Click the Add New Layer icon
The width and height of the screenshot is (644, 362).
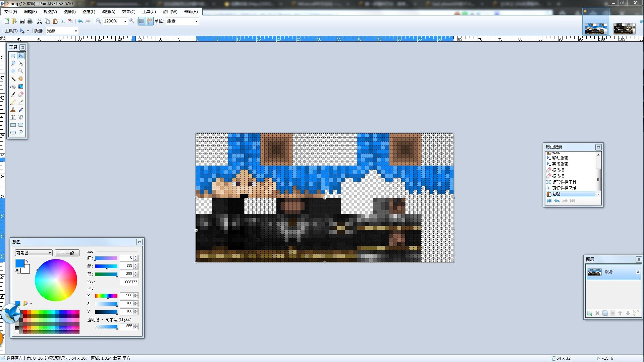[590, 313]
